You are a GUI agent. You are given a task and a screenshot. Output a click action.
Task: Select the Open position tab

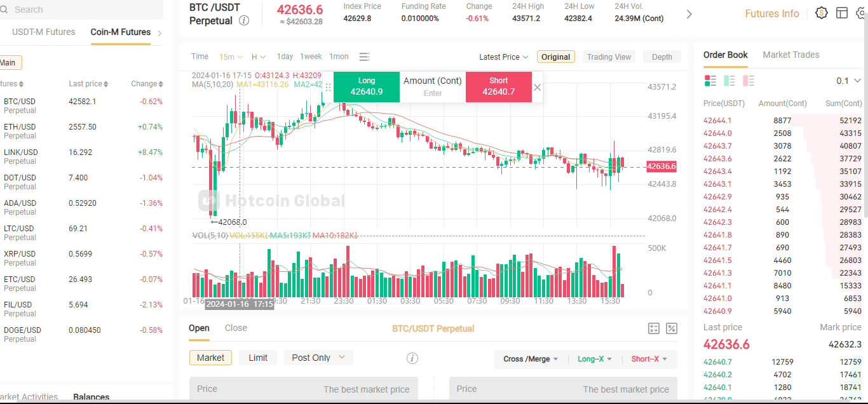pos(199,328)
